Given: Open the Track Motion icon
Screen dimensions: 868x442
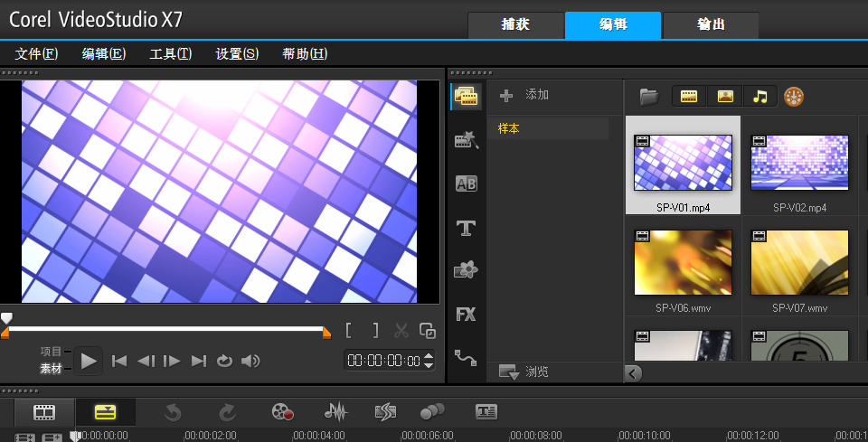Looking at the screenshot, I should pos(432,412).
